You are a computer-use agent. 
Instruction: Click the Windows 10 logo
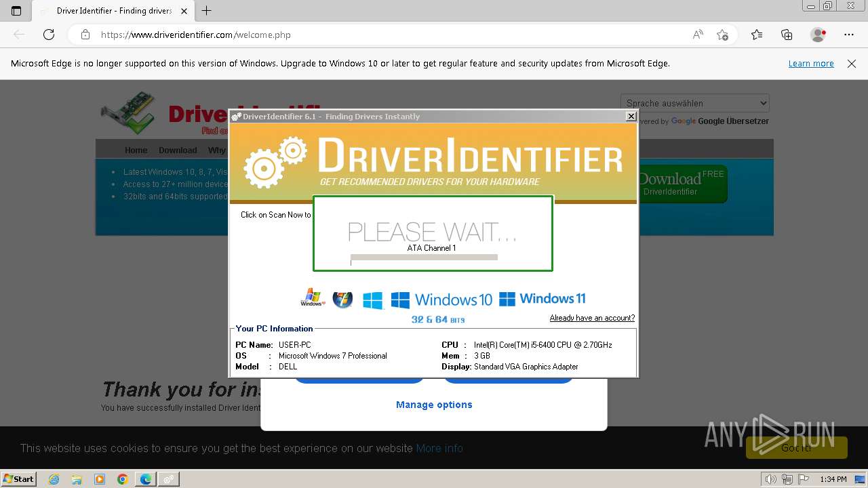[x=441, y=300]
